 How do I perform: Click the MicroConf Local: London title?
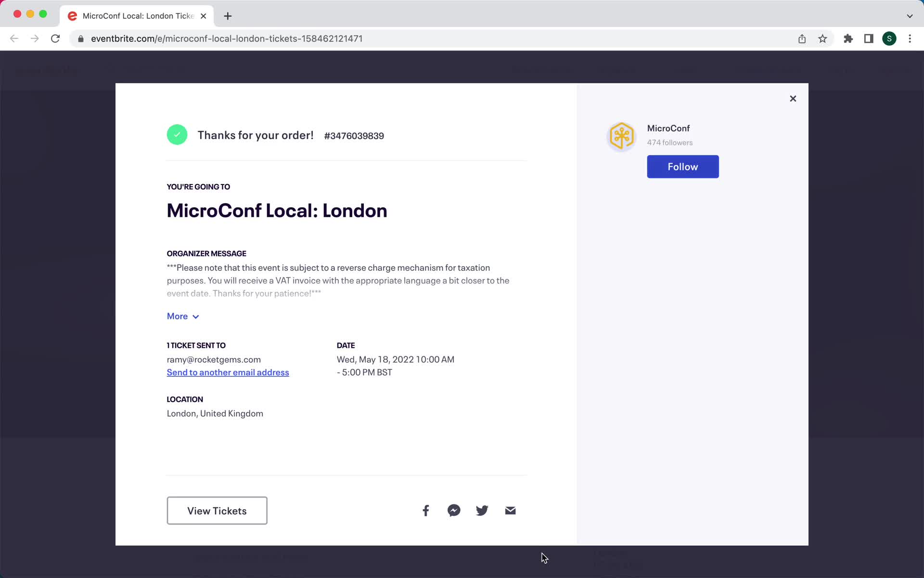277,210
